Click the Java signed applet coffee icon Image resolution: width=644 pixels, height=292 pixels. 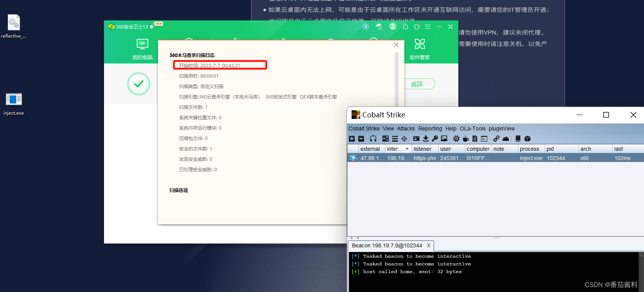click(x=466, y=138)
